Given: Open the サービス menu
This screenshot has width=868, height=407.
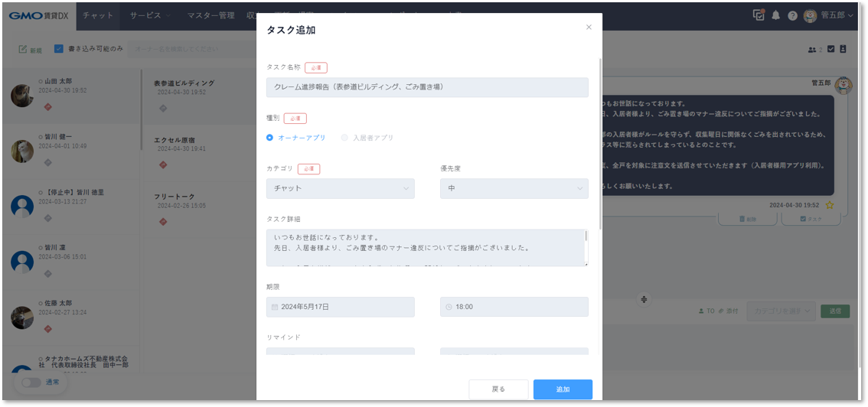Looking at the screenshot, I should [x=149, y=15].
